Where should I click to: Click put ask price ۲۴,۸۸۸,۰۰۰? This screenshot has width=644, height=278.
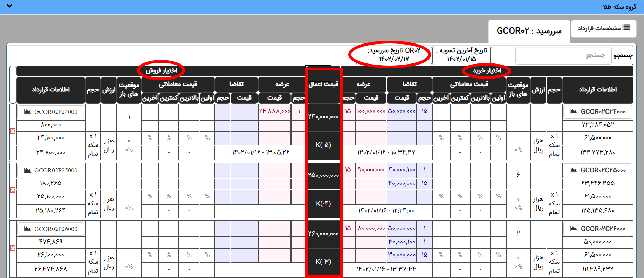(x=275, y=111)
